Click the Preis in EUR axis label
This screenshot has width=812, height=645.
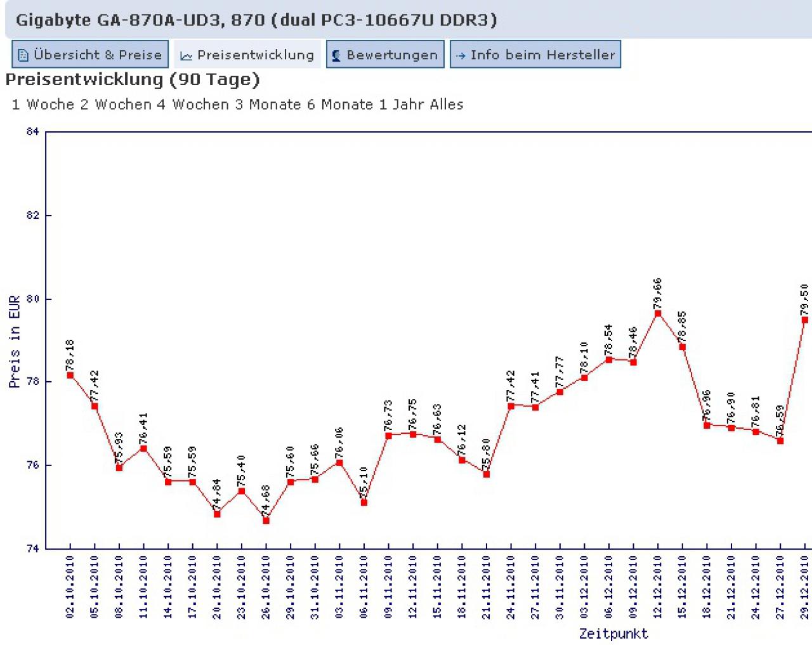click(x=14, y=341)
